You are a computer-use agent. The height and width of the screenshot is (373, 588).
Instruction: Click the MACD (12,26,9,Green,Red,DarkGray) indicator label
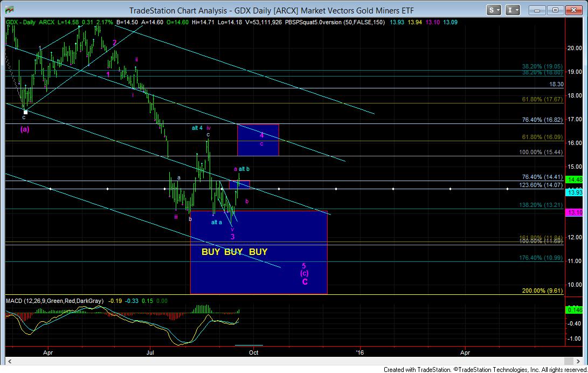(54, 301)
